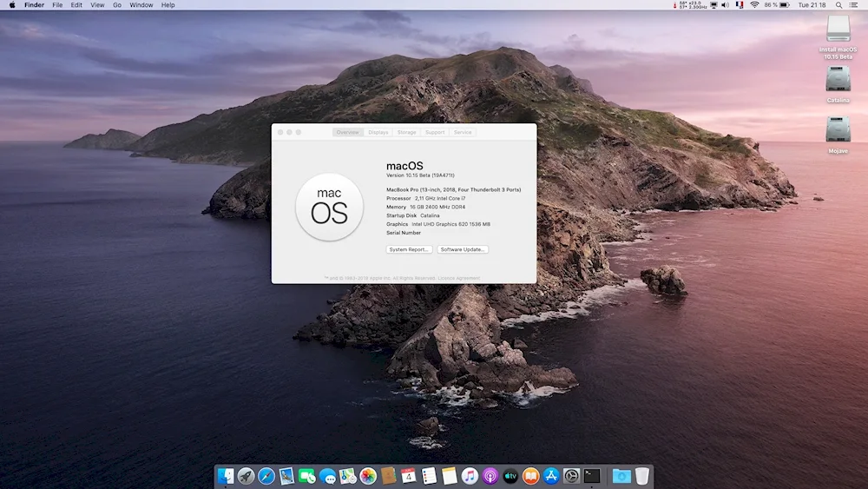Open System Preferences gear in Dock
Viewport: 868px width, 489px height.
(571, 476)
